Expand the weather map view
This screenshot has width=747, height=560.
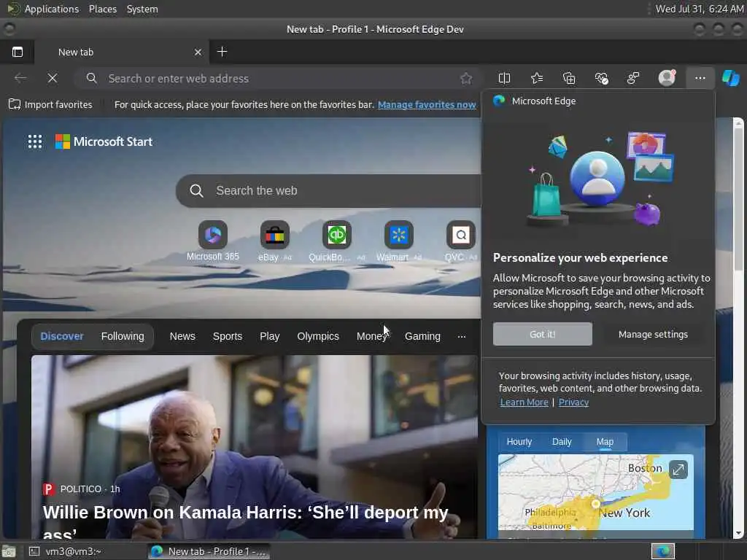click(x=678, y=470)
